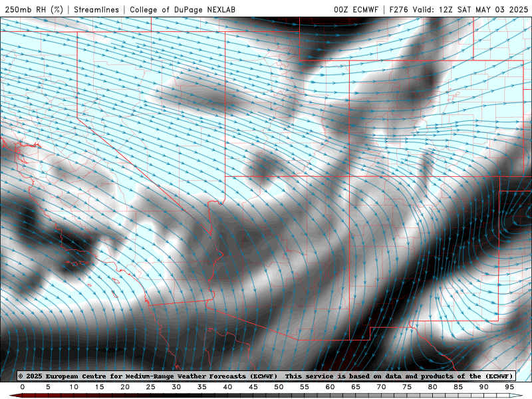Click color scale label "20"
Image resolution: width=532 pixels, height=399 pixels.
(x=125, y=387)
